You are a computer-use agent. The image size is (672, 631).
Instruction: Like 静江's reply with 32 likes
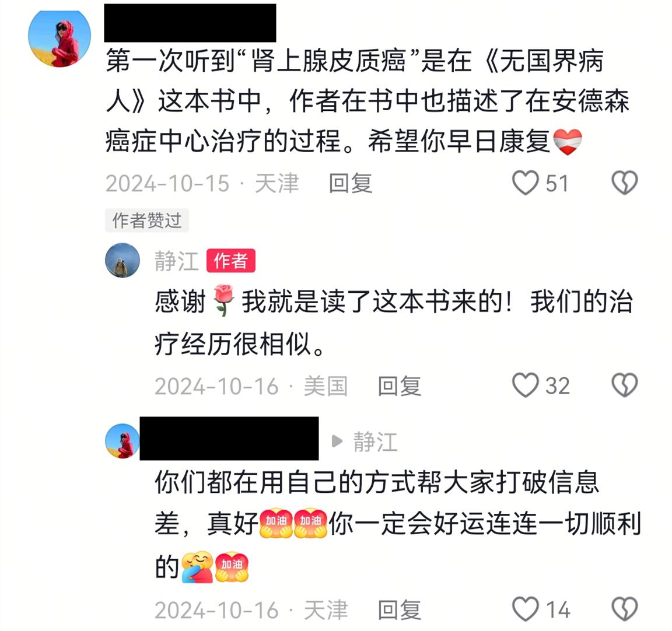tap(526, 385)
